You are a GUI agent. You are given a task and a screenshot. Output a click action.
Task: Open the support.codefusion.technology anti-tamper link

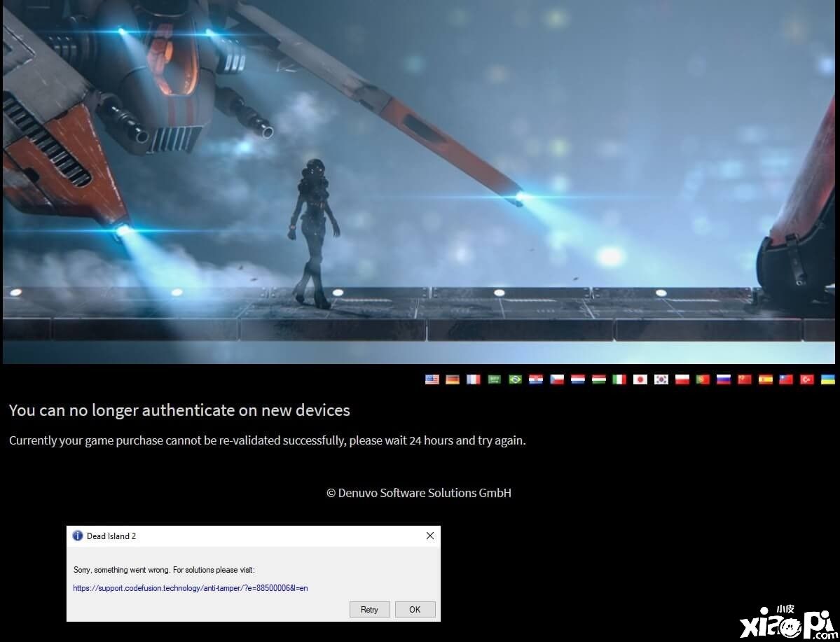pyautogui.click(x=190, y=588)
